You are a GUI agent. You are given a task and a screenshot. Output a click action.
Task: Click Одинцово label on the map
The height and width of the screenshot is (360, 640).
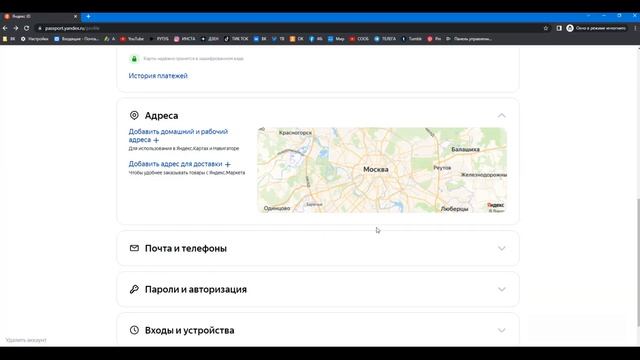point(277,208)
